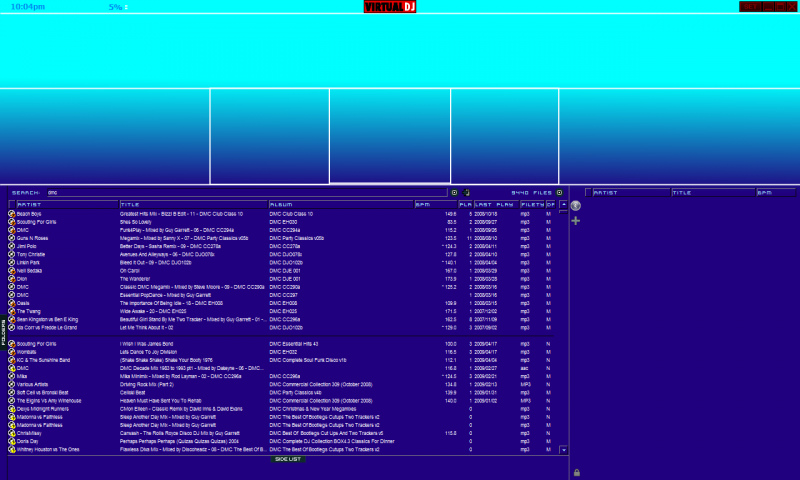Sort browser by the LAST PLAY column header
The width and height of the screenshot is (800, 480).
(x=496, y=205)
